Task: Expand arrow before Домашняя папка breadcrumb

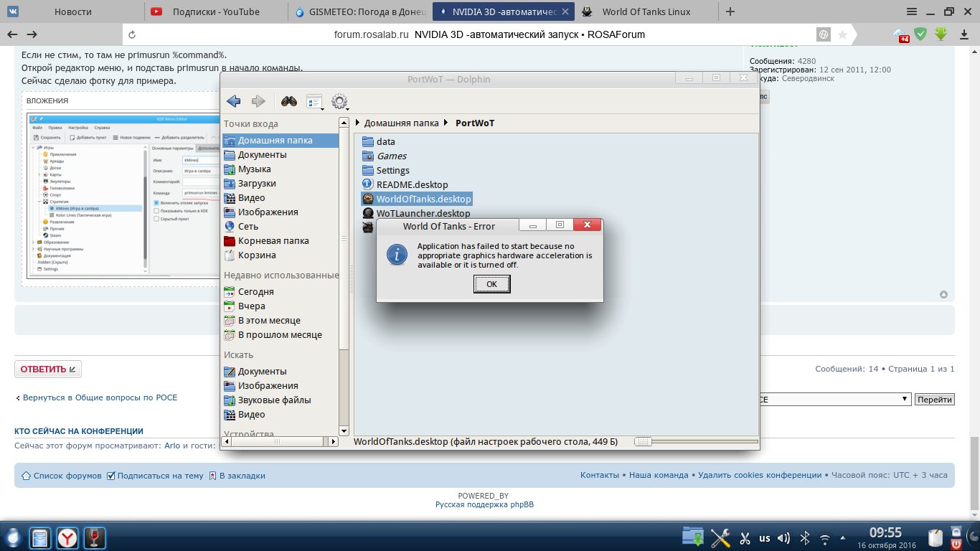Action: 358,123
